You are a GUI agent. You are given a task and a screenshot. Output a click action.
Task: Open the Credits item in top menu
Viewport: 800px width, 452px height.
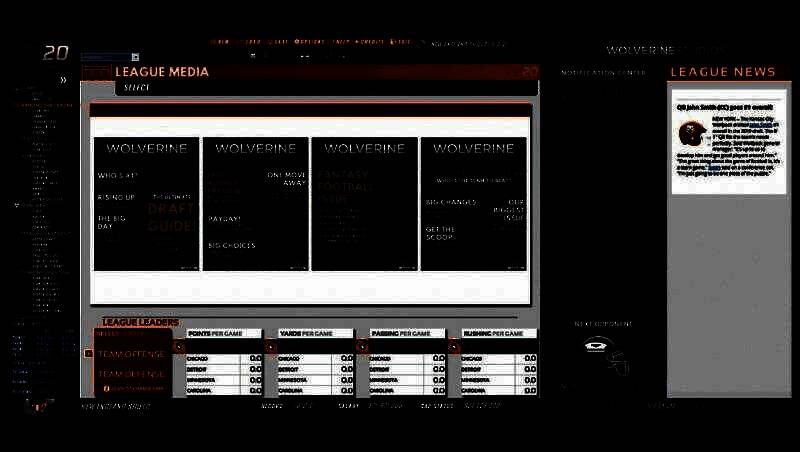pyautogui.click(x=371, y=42)
